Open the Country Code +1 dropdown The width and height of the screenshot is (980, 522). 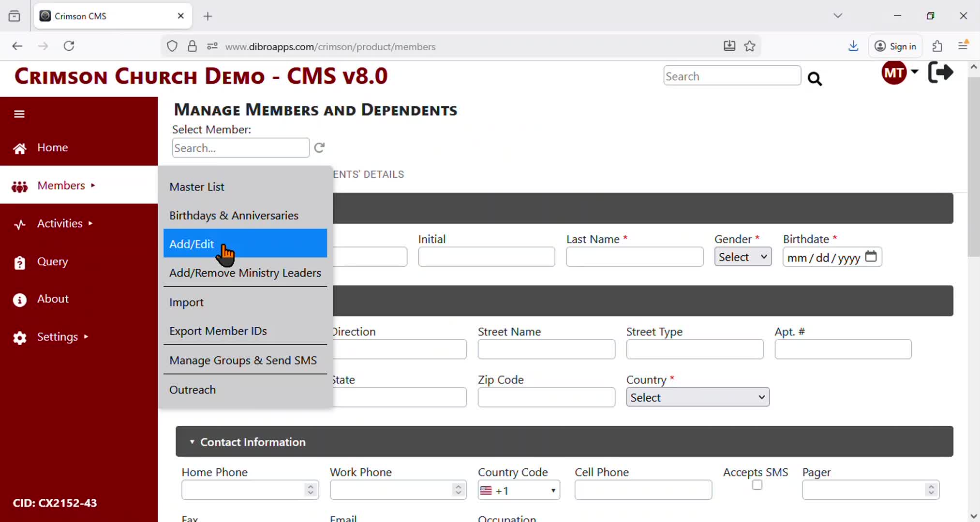point(518,491)
